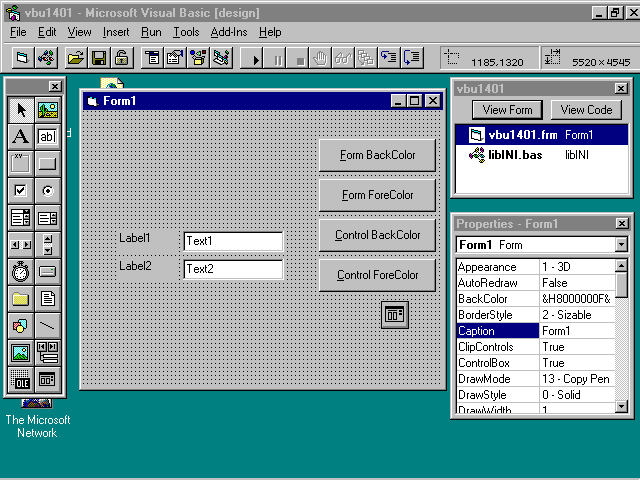This screenshot has height=480, width=640.
Task: Open the object dropdown in the Properties window
Action: [x=621, y=245]
